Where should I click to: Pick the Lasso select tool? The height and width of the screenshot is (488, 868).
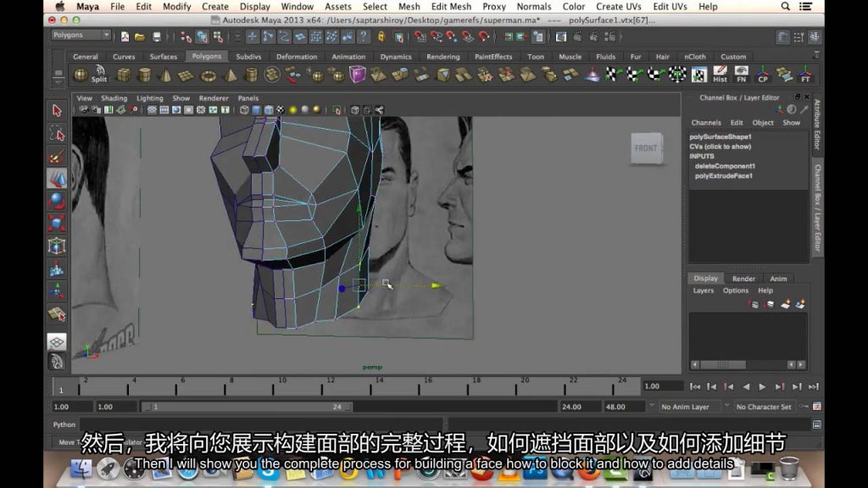tap(57, 133)
